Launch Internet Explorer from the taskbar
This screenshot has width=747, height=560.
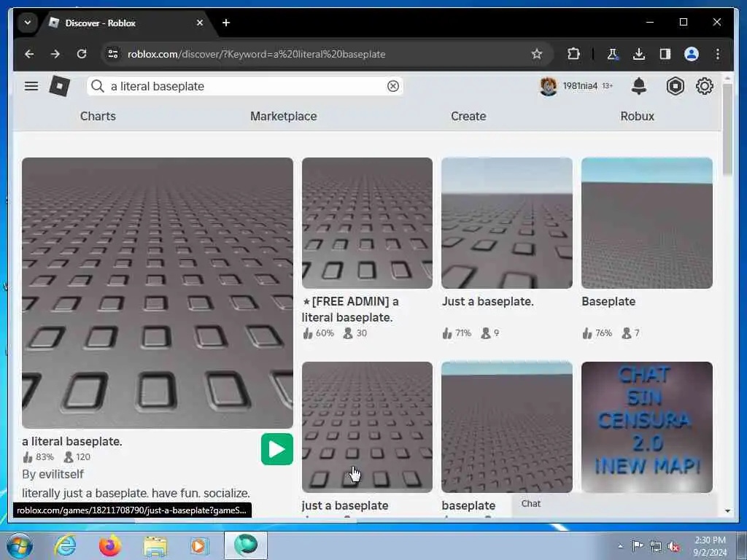(x=65, y=545)
